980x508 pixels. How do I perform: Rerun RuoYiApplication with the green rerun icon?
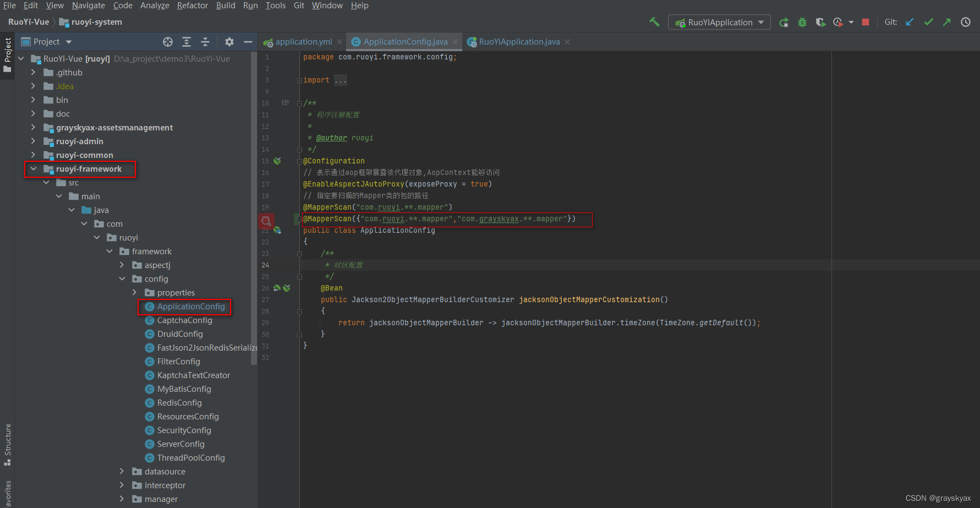pos(784,22)
